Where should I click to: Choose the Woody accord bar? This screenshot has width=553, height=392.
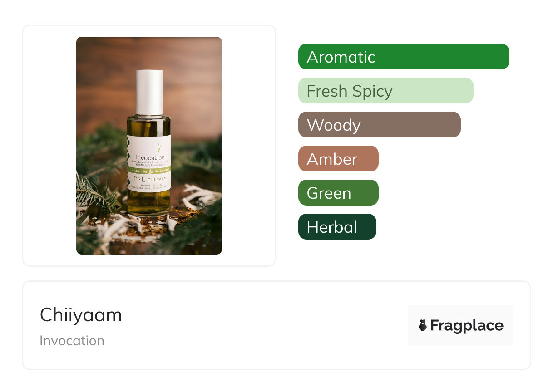(380, 125)
